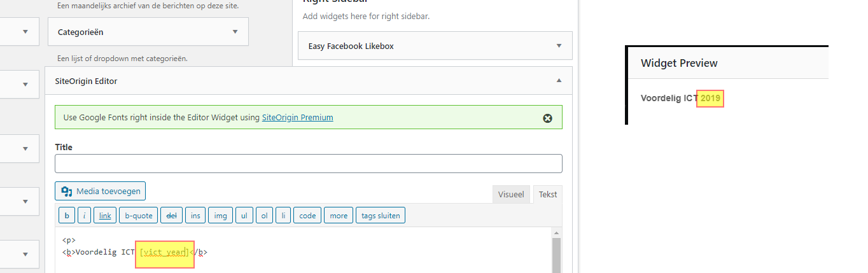Open the SiteOrigin Premium link
This screenshot has width=868, height=273.
point(297,117)
